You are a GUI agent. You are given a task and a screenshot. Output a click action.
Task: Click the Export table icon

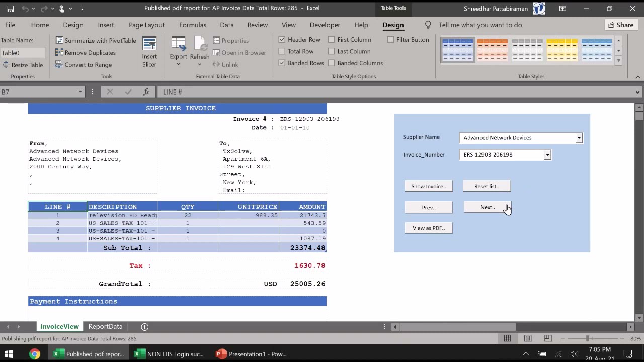178,44
